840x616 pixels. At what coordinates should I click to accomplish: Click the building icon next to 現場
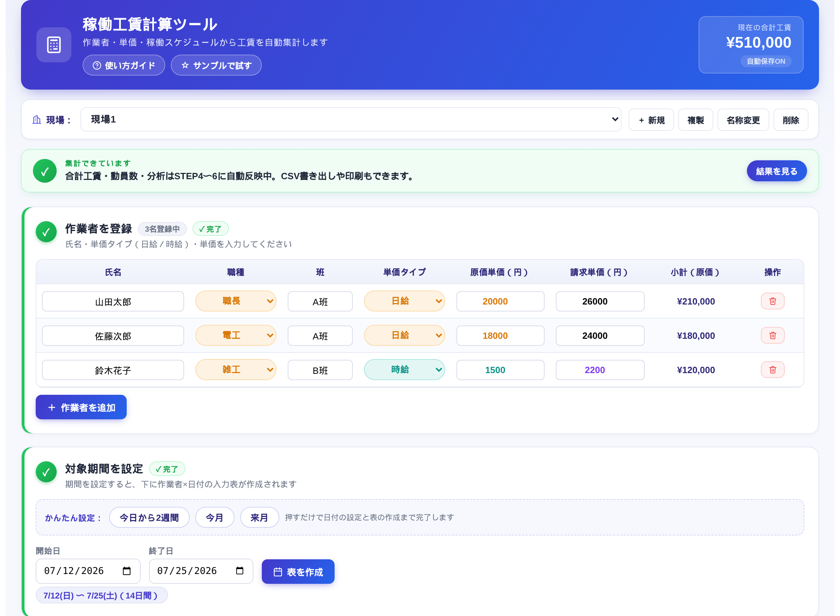pyautogui.click(x=36, y=120)
